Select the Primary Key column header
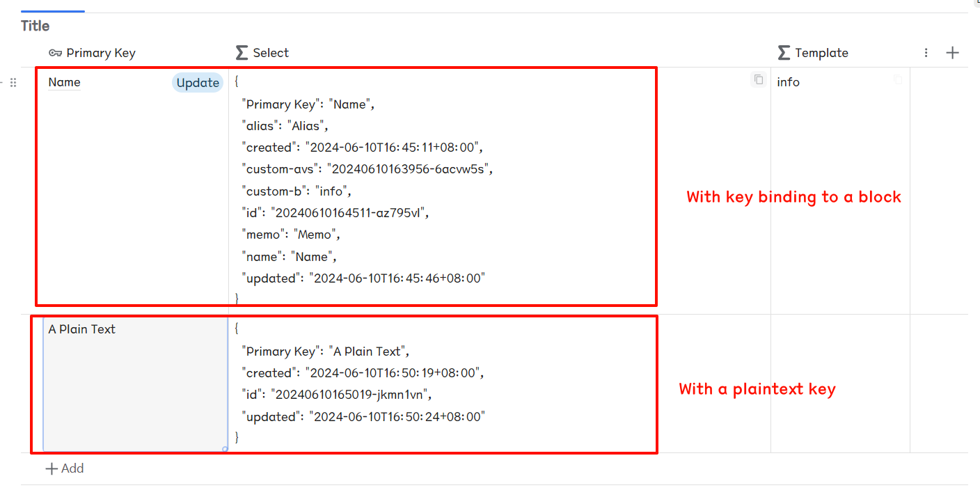 101,53
